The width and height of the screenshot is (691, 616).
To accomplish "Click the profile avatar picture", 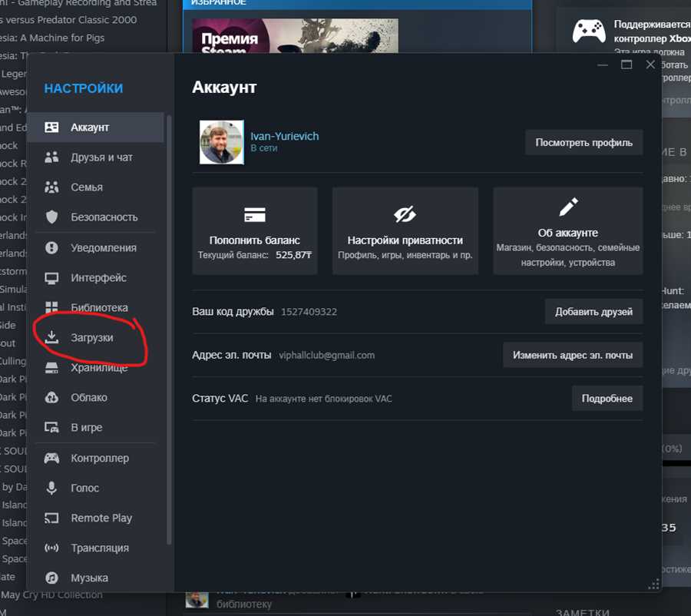I will (x=222, y=142).
